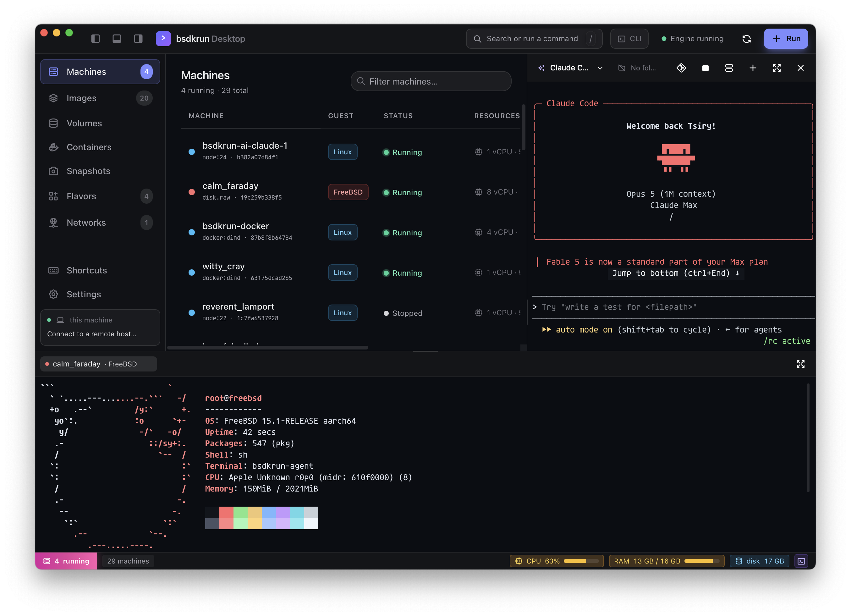The height and width of the screenshot is (616, 851).
Task: Click the Claude Code prompt input line
Action: 673,307
